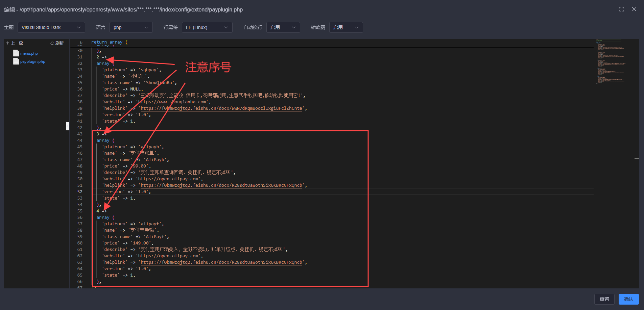Open menu.php from the file tree

[29, 53]
